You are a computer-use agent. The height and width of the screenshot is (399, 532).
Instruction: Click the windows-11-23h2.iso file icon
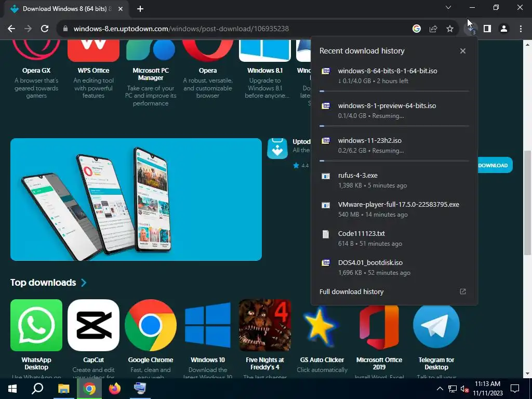click(x=326, y=141)
